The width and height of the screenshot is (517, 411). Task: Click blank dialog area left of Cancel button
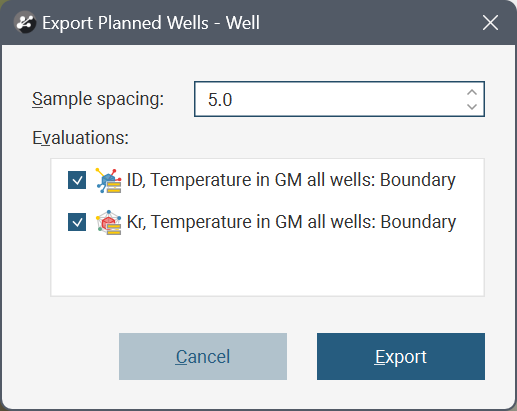(60, 356)
